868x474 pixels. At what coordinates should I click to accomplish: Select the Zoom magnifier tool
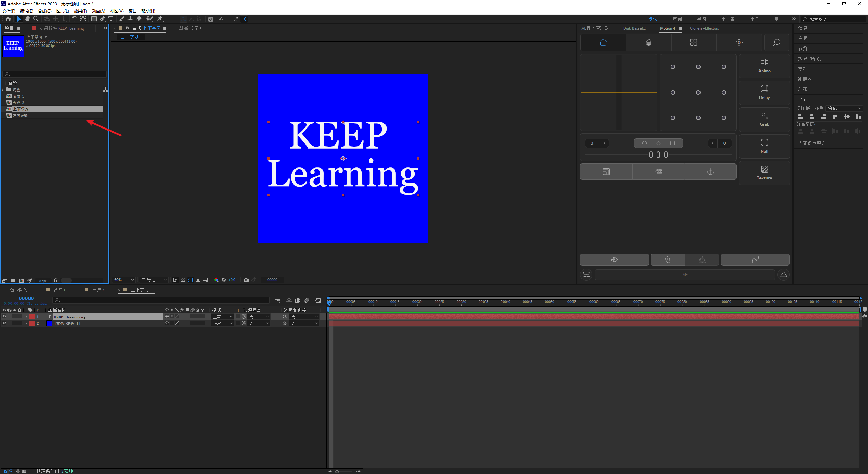[36, 19]
